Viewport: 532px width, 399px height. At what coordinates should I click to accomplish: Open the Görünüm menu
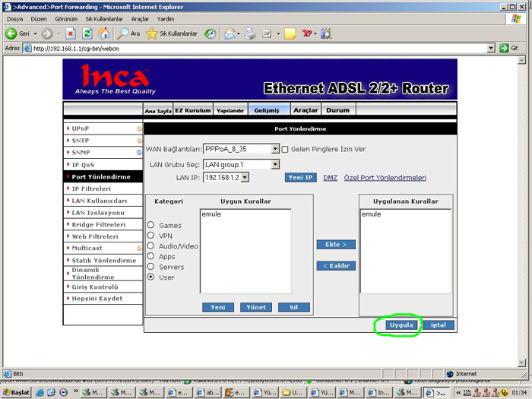[66, 19]
